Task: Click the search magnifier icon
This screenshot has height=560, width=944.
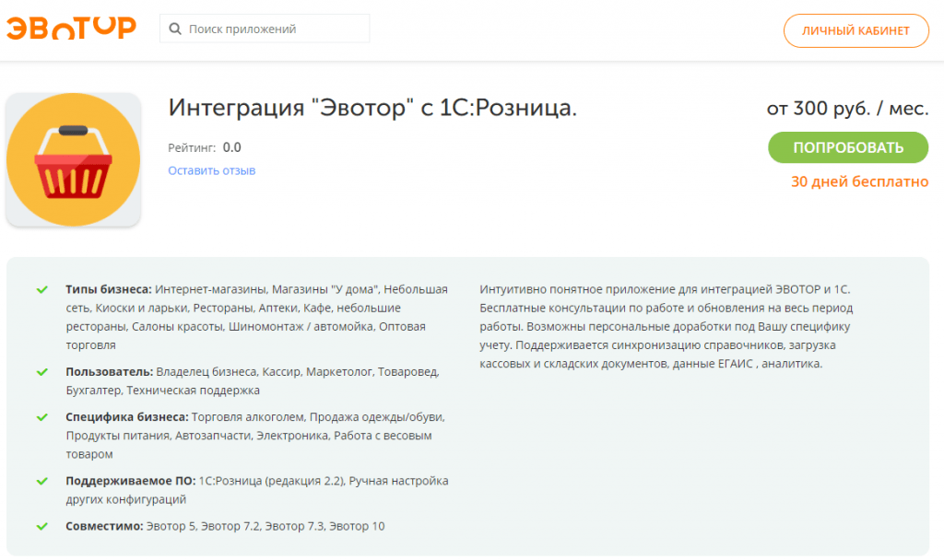Action: (175, 29)
